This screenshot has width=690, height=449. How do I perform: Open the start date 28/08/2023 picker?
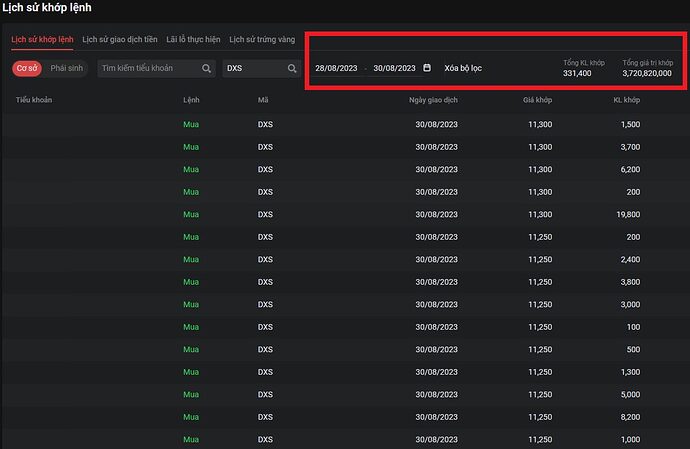point(336,68)
